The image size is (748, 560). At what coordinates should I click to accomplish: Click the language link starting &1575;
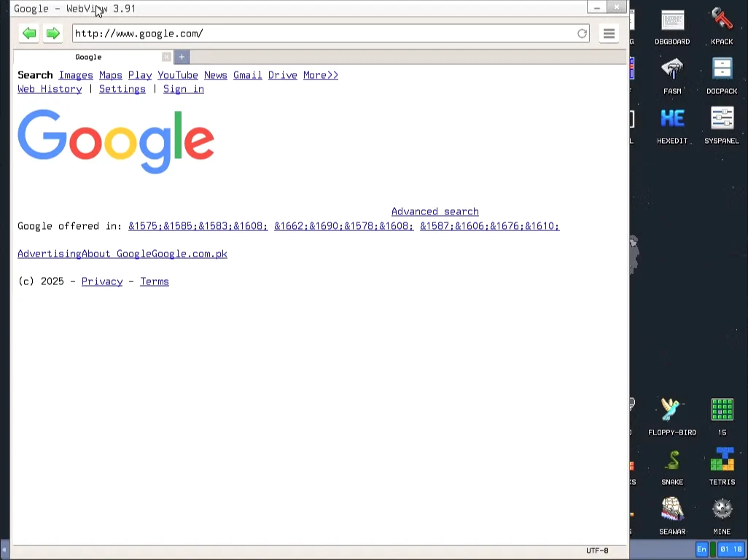[198, 225]
